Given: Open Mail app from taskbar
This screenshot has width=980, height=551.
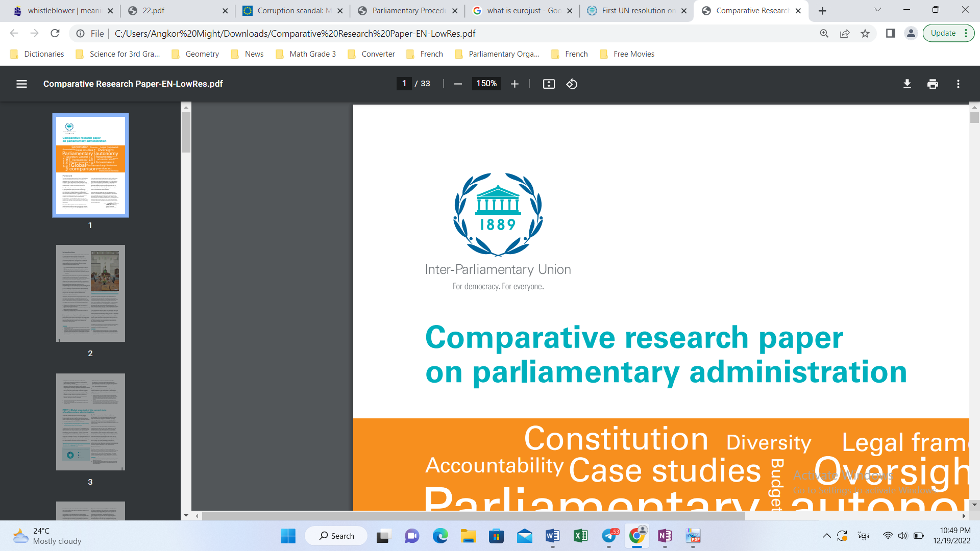Looking at the screenshot, I should (x=524, y=536).
